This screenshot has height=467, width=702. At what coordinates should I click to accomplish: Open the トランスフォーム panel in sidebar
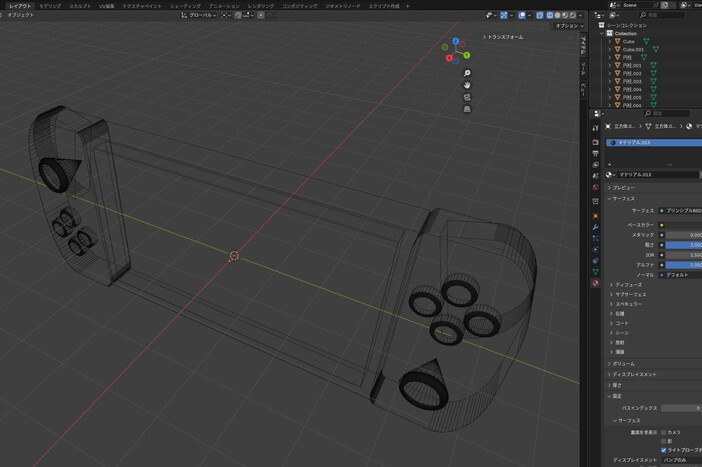point(503,37)
